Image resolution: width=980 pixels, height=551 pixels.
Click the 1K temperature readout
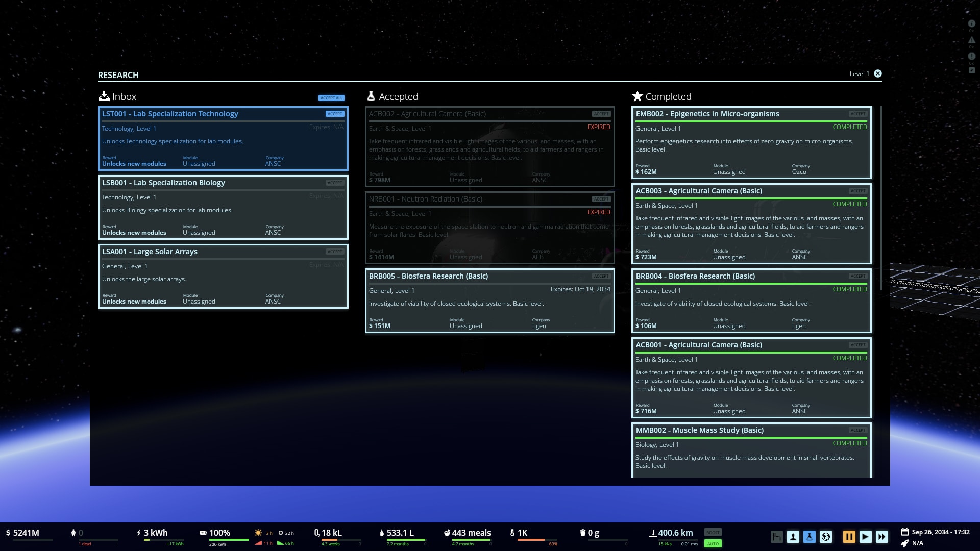[522, 533]
